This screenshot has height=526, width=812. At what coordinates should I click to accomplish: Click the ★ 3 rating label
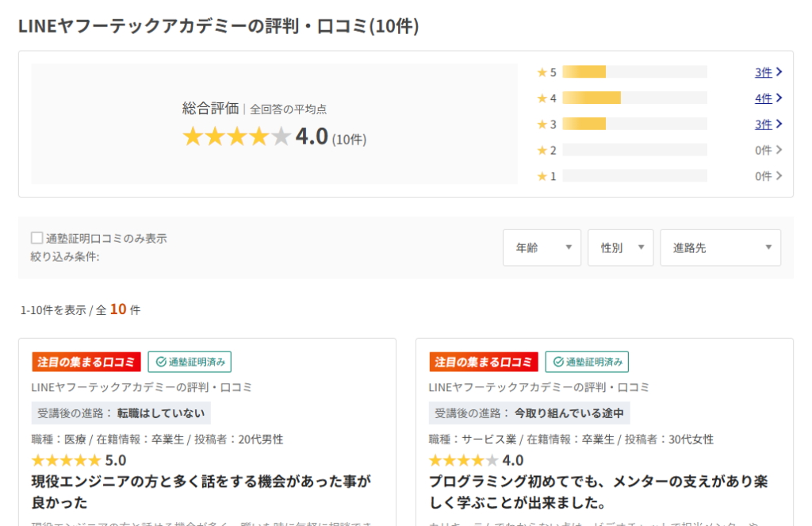point(547,124)
